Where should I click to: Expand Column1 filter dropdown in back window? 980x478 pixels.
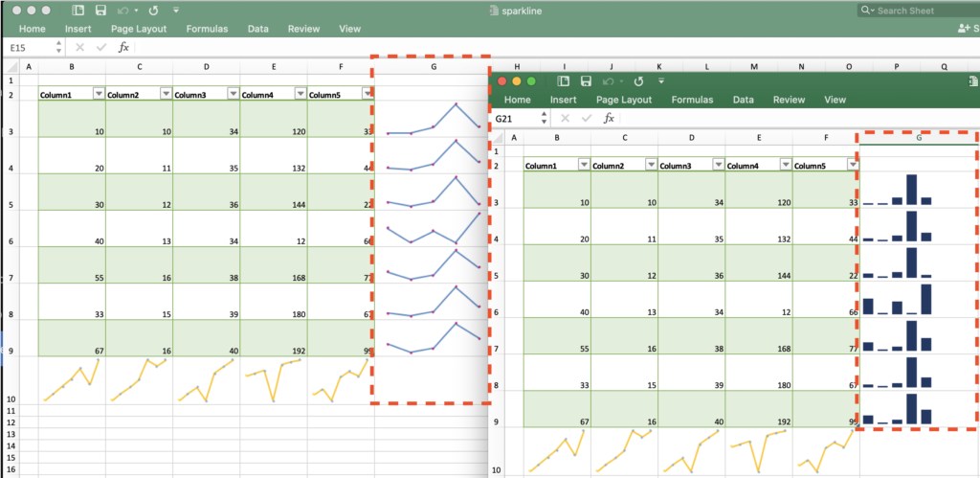(x=99, y=93)
